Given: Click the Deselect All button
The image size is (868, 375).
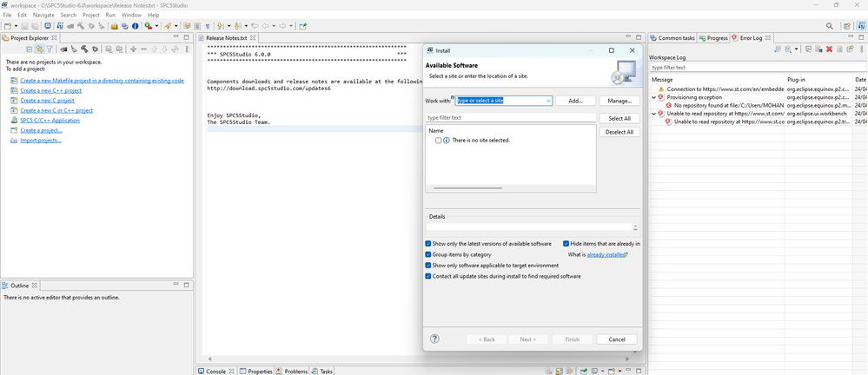Looking at the screenshot, I should 619,132.
